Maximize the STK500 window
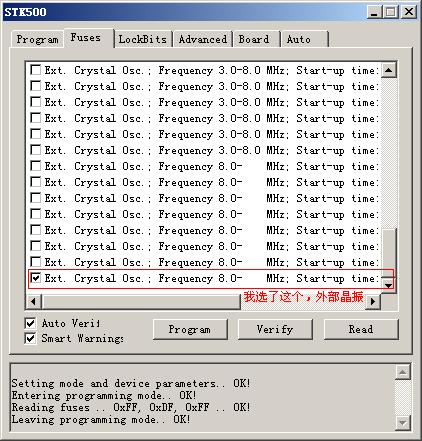Viewport: 422px width, 441px height. (391, 12)
